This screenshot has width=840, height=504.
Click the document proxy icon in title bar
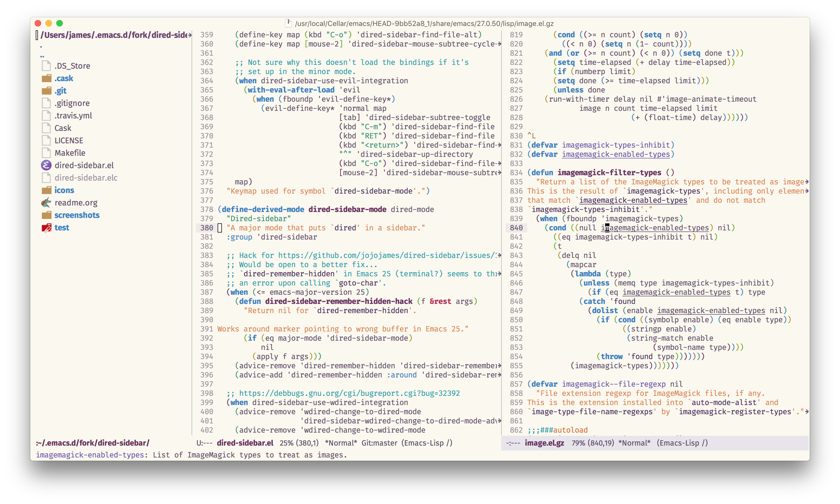tap(288, 24)
